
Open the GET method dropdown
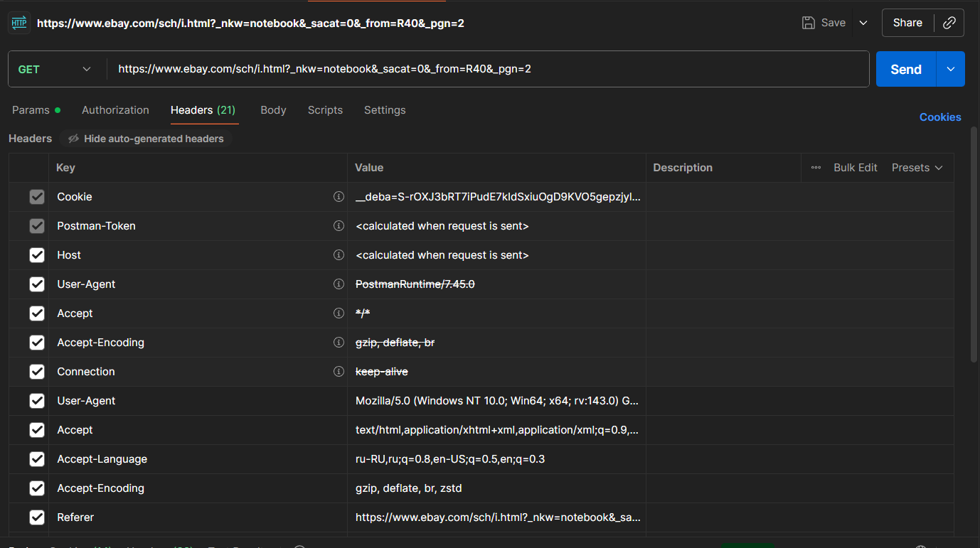pos(55,69)
